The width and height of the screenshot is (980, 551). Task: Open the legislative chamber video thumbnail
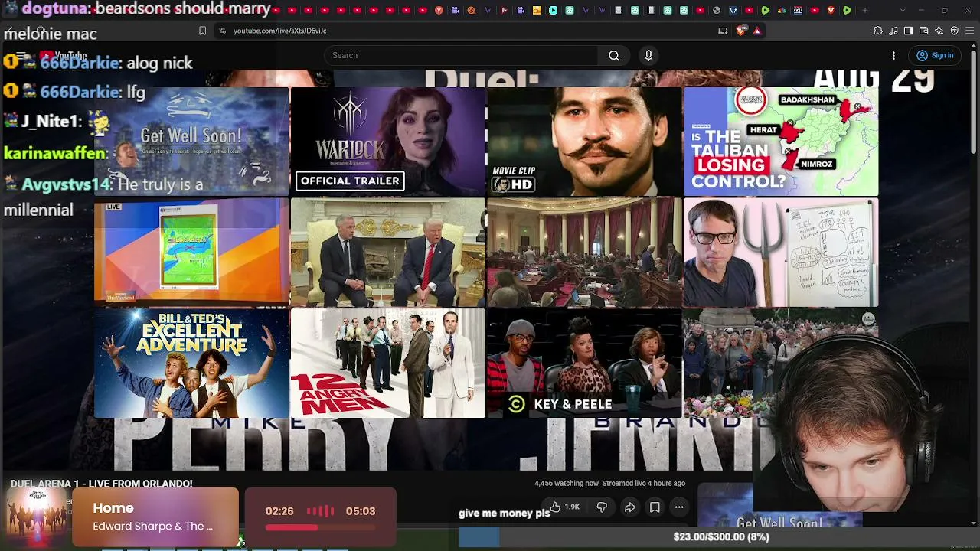[584, 253]
